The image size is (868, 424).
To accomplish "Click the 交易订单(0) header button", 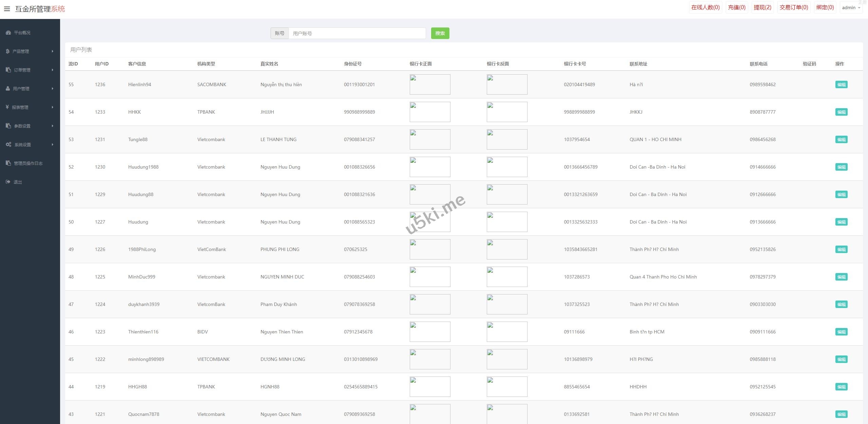I will tap(793, 7).
